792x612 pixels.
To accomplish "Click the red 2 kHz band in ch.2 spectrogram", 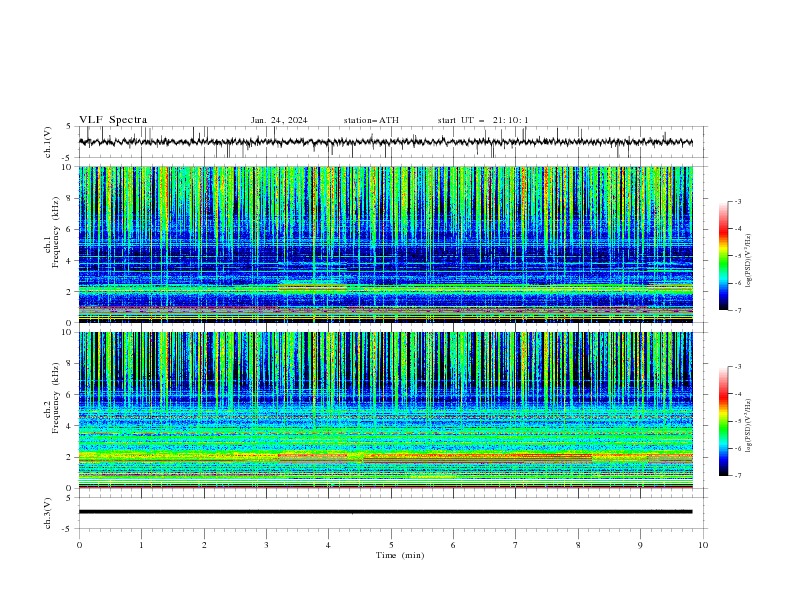I will (477, 458).
